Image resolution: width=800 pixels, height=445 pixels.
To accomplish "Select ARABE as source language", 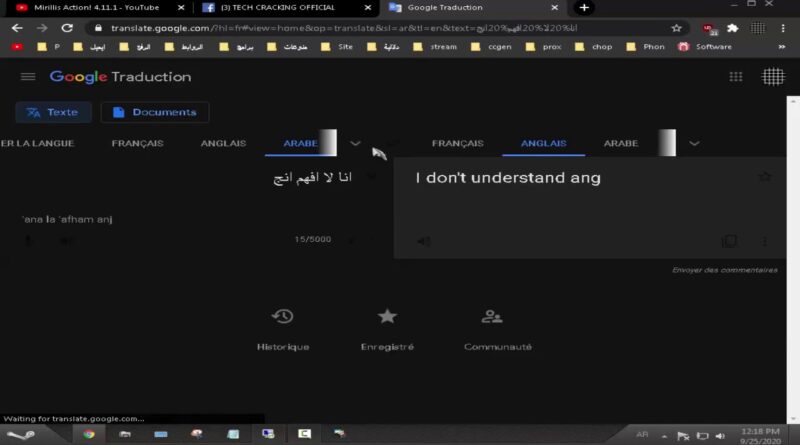I will 301,143.
